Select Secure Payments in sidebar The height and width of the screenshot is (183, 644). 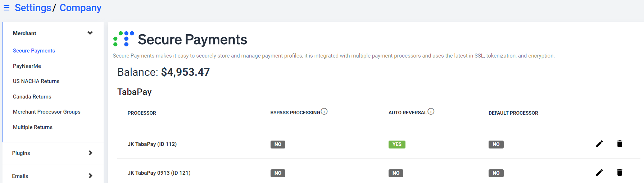coord(34,51)
